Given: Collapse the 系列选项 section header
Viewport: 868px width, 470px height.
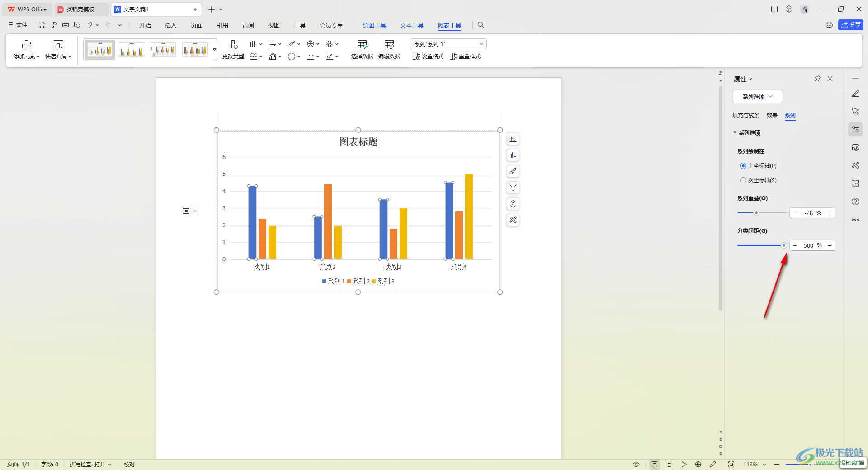Looking at the screenshot, I should [747, 133].
